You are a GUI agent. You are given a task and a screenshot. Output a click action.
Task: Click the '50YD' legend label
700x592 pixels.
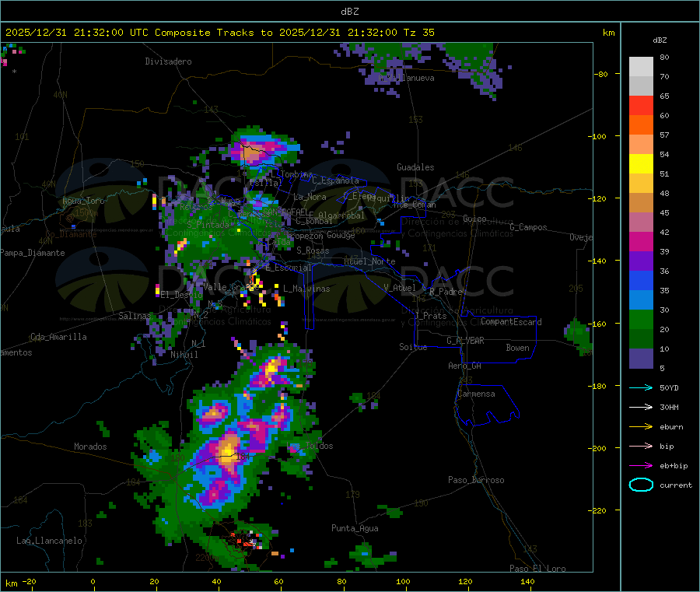pos(669,387)
